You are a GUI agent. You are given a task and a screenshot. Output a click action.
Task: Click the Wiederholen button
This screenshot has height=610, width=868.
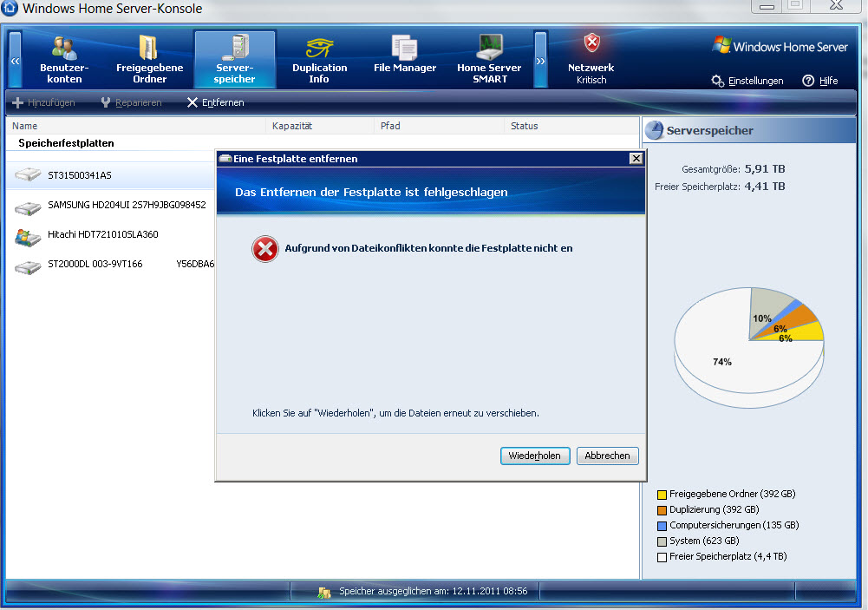535,456
